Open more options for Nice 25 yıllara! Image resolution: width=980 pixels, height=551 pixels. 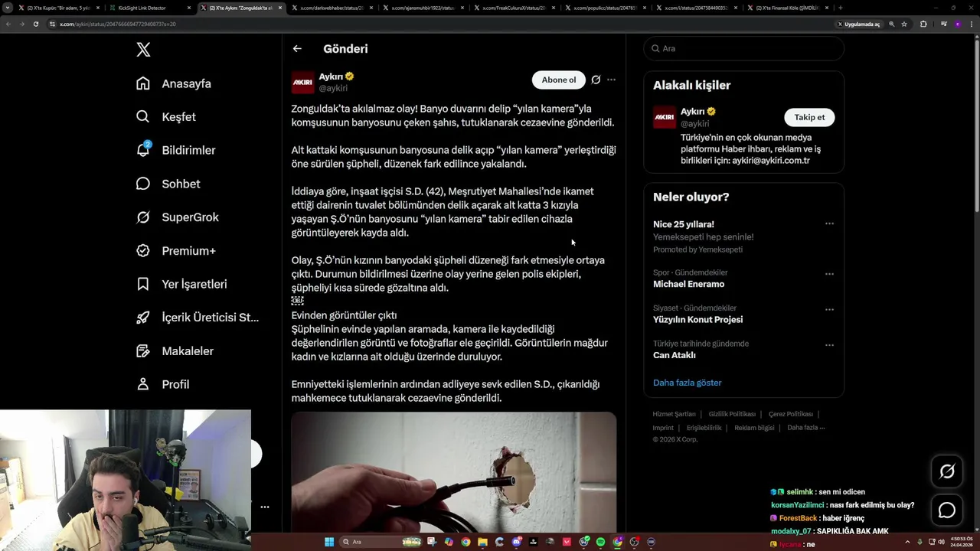tap(829, 224)
